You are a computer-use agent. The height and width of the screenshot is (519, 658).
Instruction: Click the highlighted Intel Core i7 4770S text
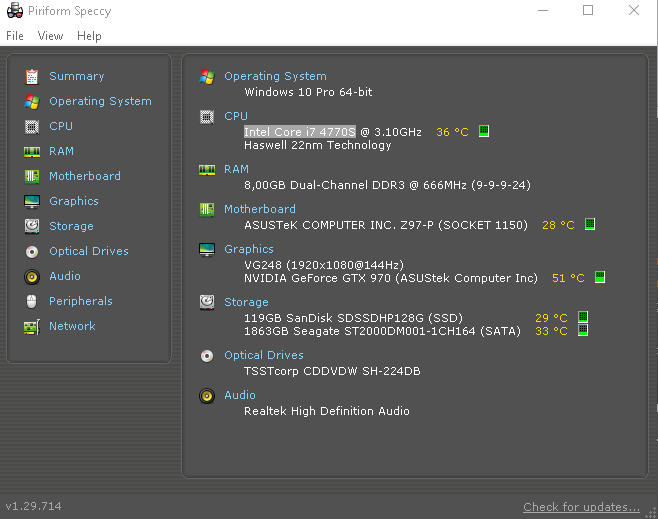[x=300, y=132]
